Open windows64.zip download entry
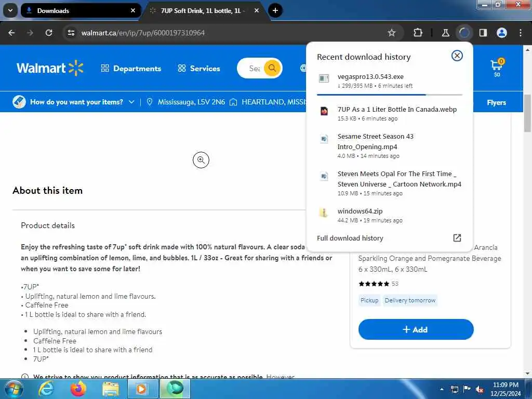 click(x=390, y=215)
